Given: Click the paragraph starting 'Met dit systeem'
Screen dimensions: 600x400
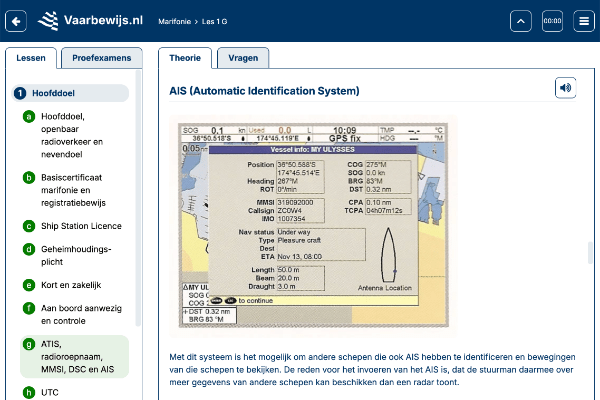Looking at the screenshot, I should tap(372, 369).
